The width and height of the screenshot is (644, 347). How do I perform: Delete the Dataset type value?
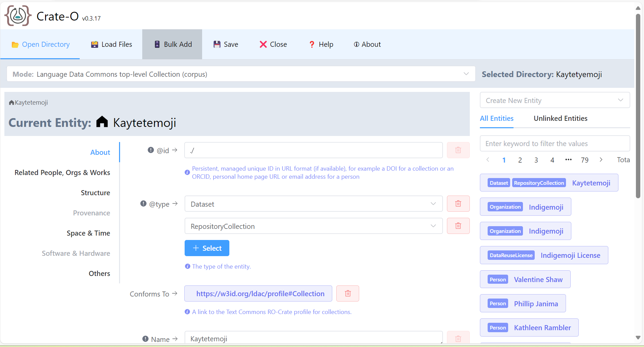tap(458, 204)
